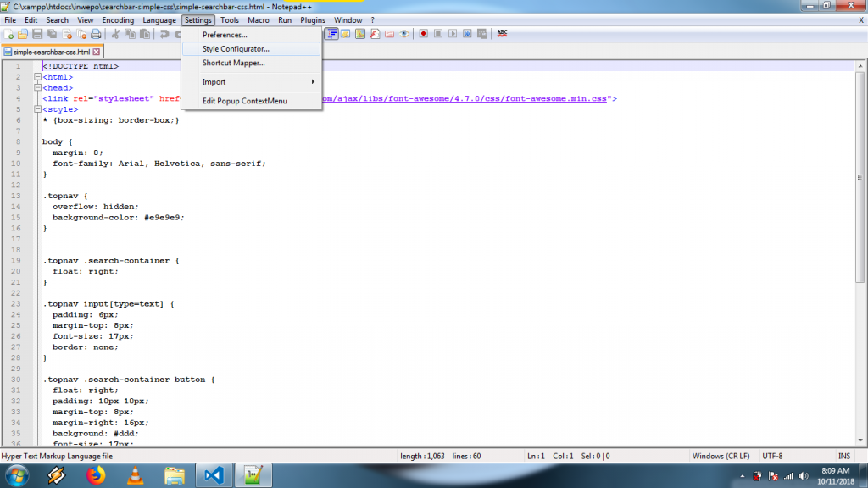
Task: Open VLC media player from taskbar
Action: [x=134, y=475]
